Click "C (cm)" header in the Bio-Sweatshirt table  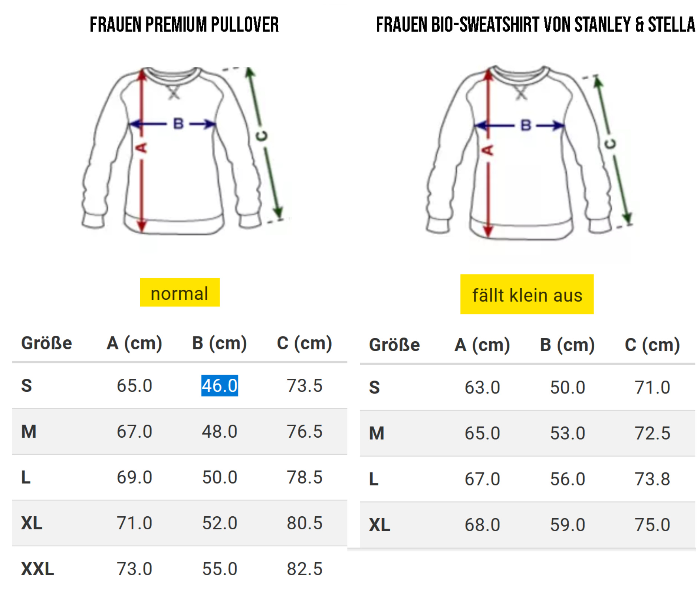pos(652,345)
